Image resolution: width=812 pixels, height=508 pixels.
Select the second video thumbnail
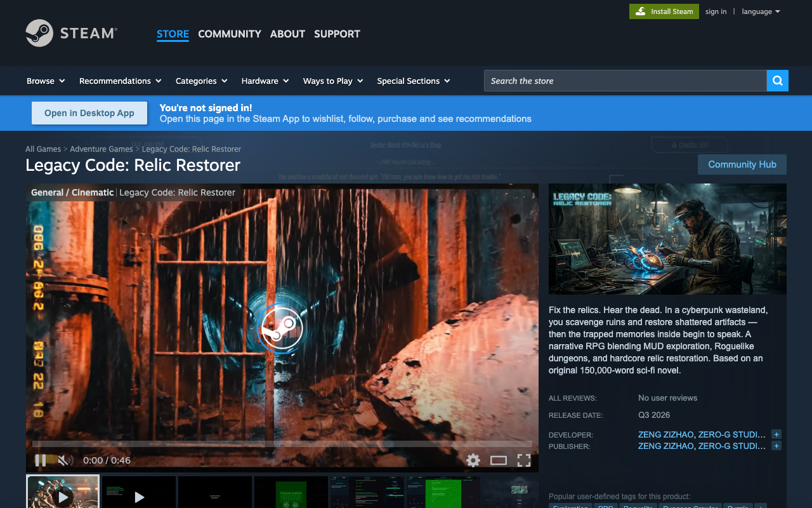pyautogui.click(x=139, y=492)
